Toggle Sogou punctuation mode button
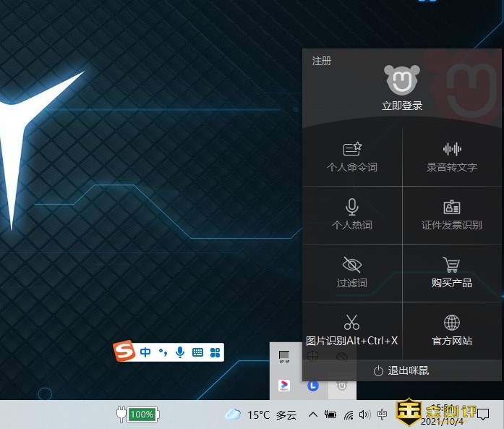This screenshot has width=504, height=429. pyautogui.click(x=163, y=352)
